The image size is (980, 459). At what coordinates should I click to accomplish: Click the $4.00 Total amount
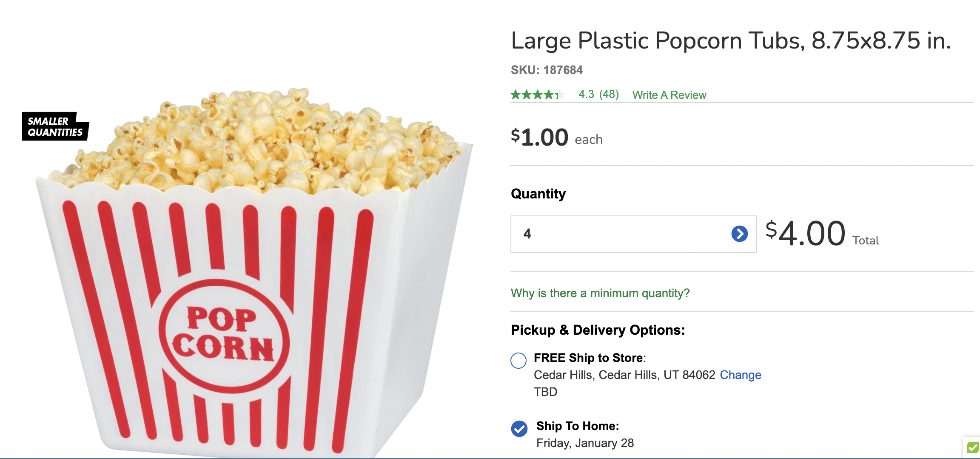tap(822, 234)
